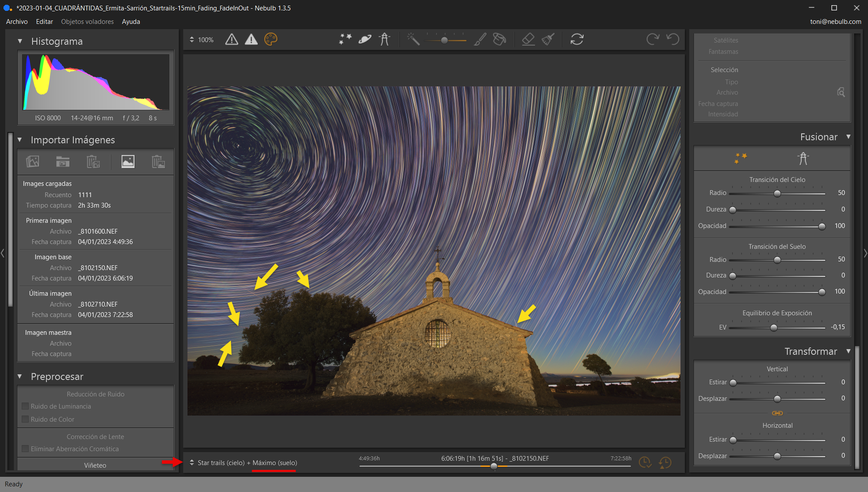
Task: Open the Ayuda menu
Action: click(x=131, y=22)
